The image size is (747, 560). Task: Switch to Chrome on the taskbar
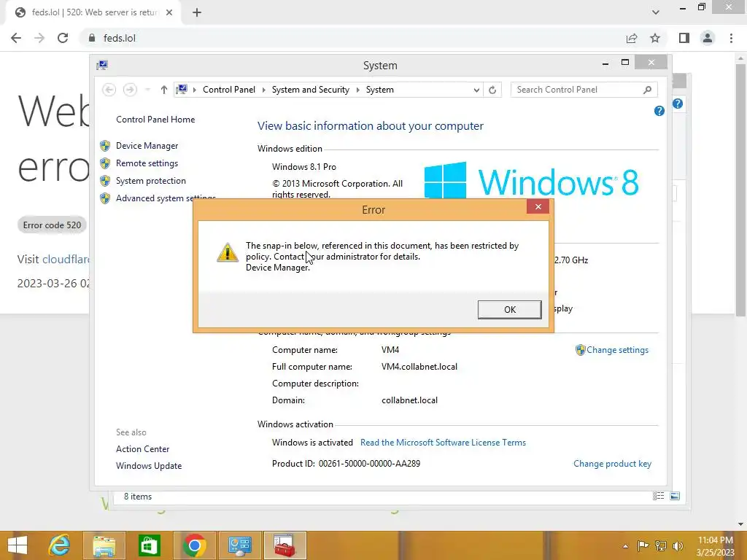point(194,545)
